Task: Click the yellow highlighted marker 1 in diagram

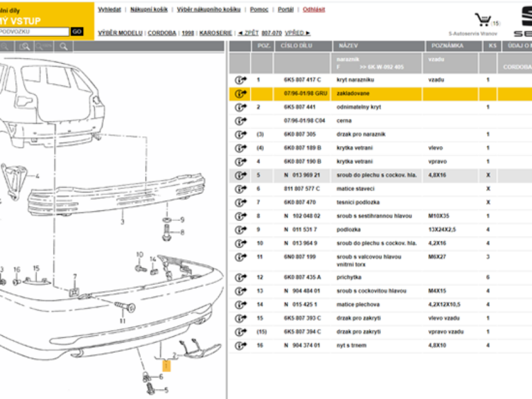Action: point(165,363)
